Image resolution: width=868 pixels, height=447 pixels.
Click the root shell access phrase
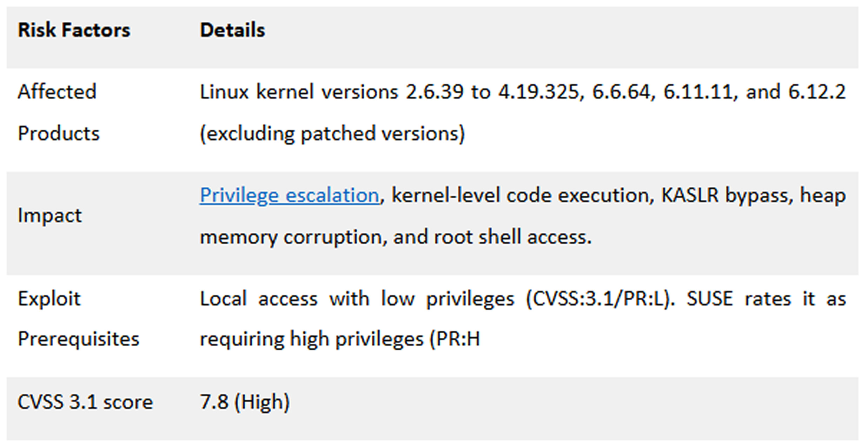coord(513,237)
